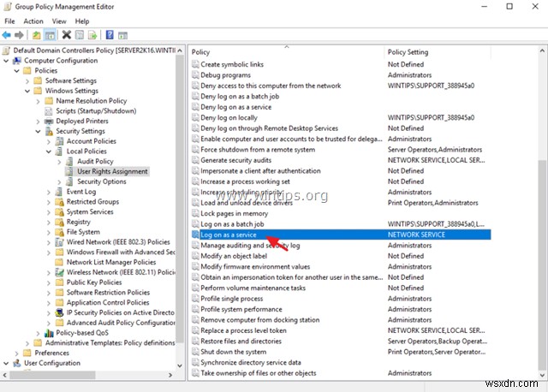This screenshot has height=392, width=548.
Task: Click the Back arrow toolbar icon
Action: click(x=6, y=35)
